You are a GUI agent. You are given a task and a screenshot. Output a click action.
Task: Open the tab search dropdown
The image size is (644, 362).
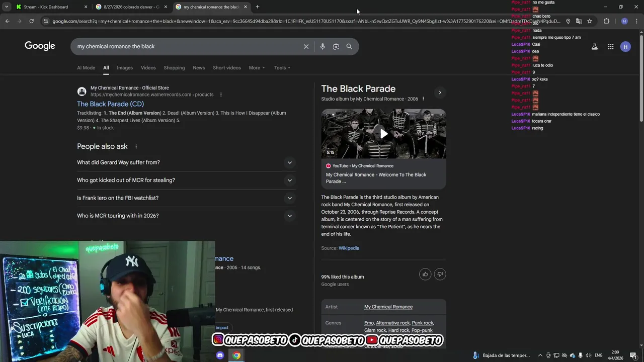tap(7, 7)
